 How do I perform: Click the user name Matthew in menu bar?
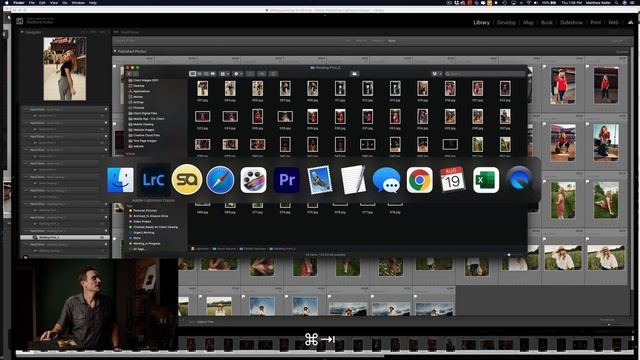pos(598,2)
